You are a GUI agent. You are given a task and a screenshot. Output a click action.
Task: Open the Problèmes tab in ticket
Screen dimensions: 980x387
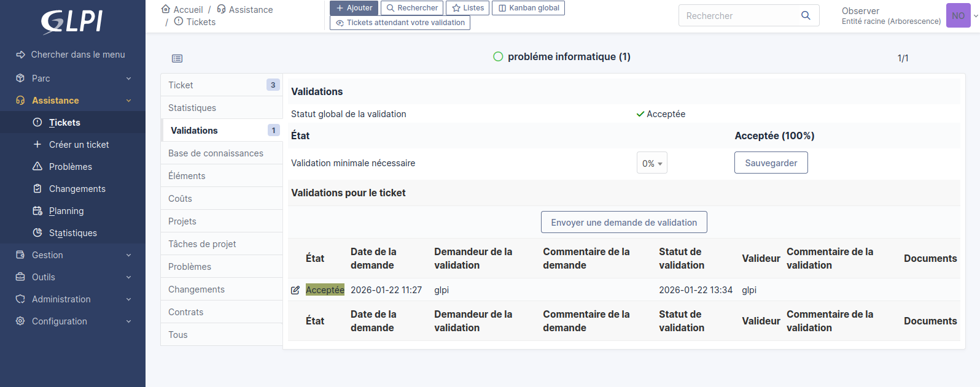(x=222, y=267)
